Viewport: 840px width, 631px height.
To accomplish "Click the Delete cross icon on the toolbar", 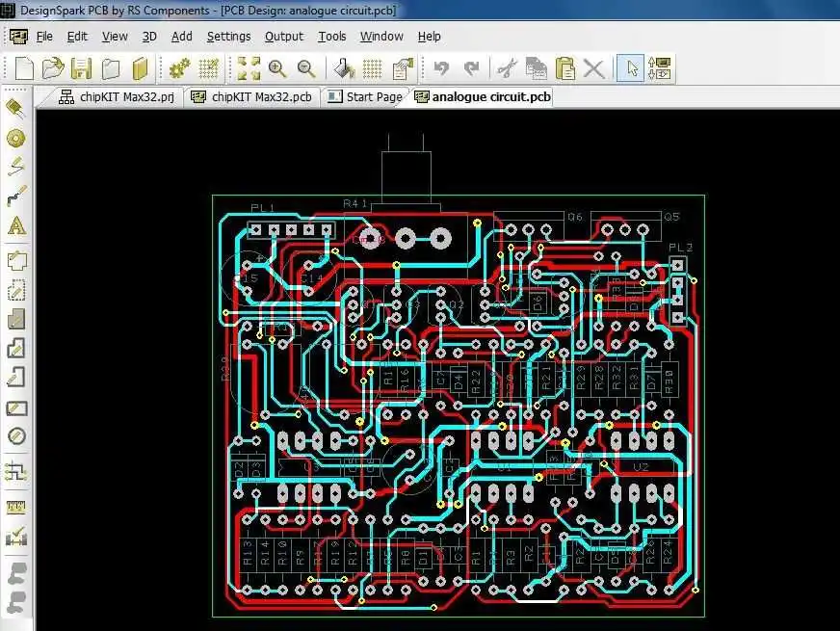I will click(593, 67).
